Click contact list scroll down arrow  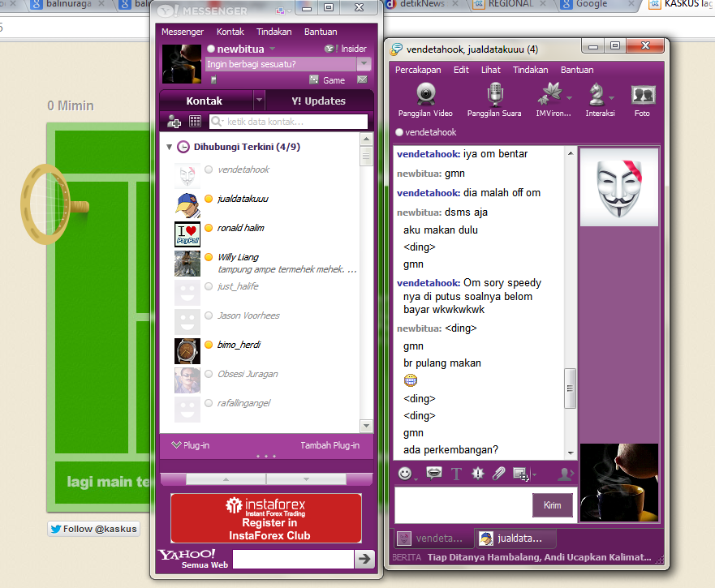(x=366, y=426)
